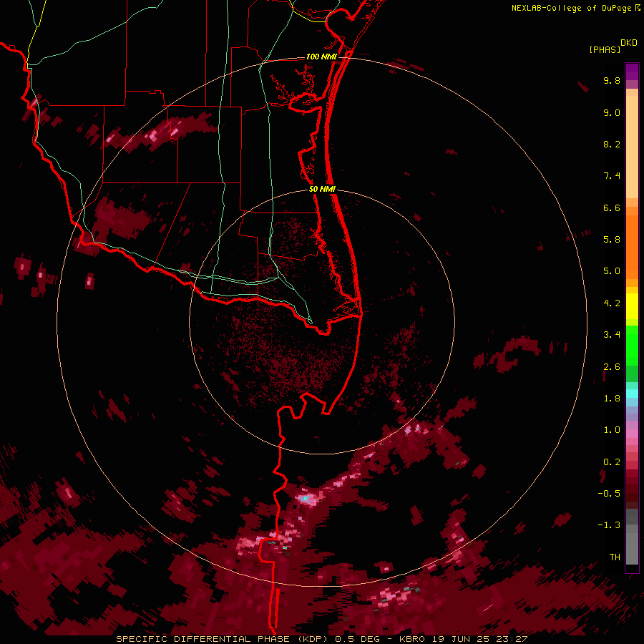Click the 9.8 value on the color scale
The width and height of the screenshot is (644, 644).
point(612,81)
